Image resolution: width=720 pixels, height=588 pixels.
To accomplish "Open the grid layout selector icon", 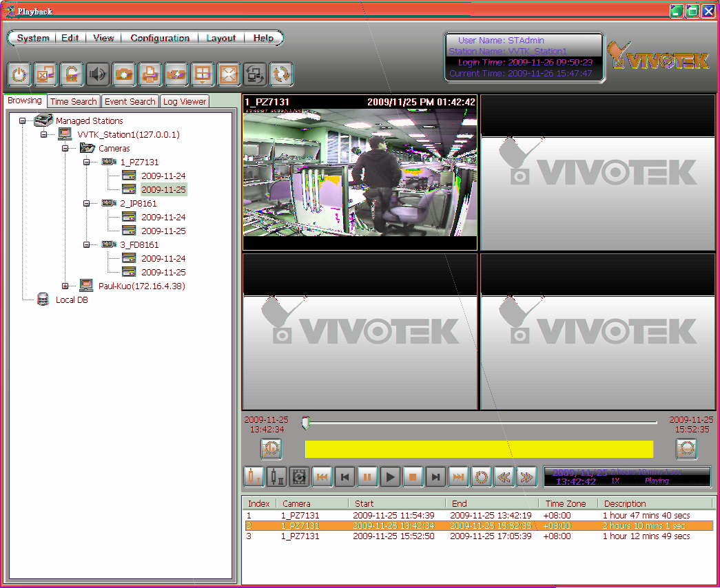I will (202, 74).
